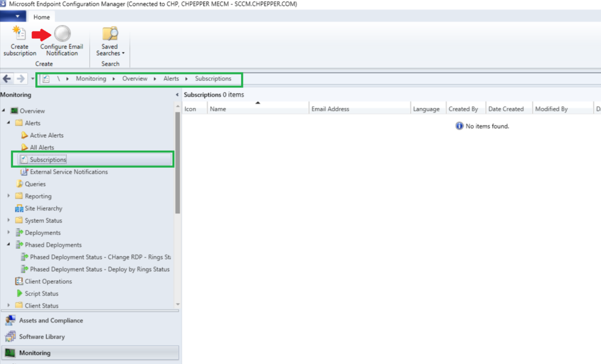Click the Script Status play icon
The width and height of the screenshot is (601, 364).
19,293
